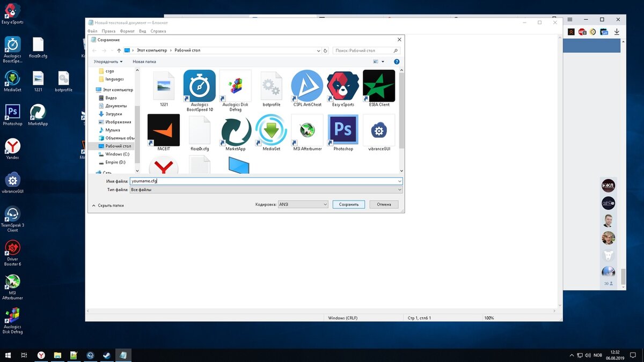Click the help question mark icon
This screenshot has height=362, width=644.
coord(397,62)
